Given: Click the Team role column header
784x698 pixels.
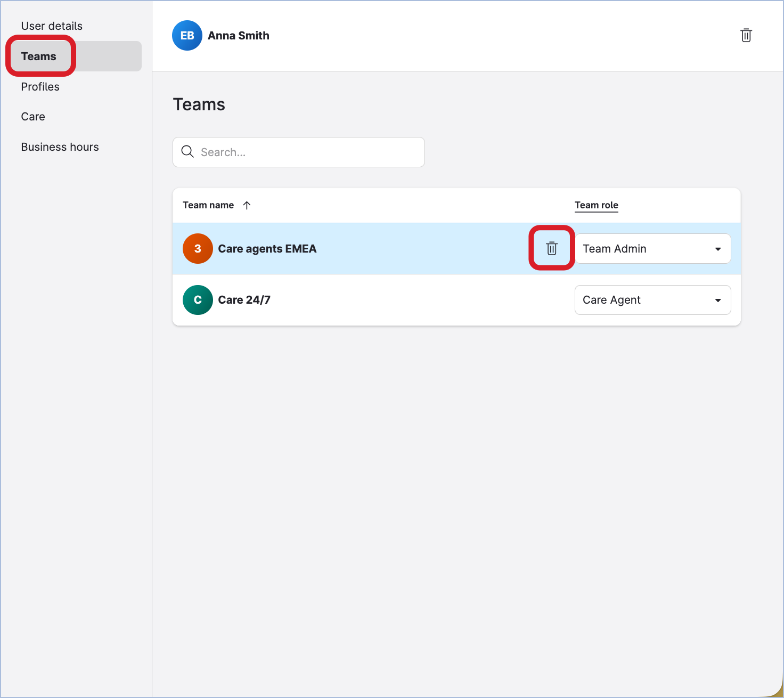Looking at the screenshot, I should tap(596, 205).
